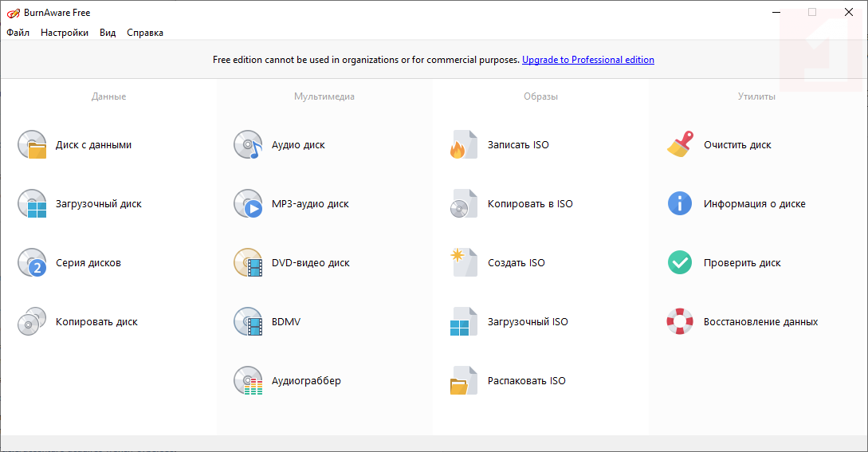
Task: Click the Распаковать ISO folder icon
Action: 464,380
